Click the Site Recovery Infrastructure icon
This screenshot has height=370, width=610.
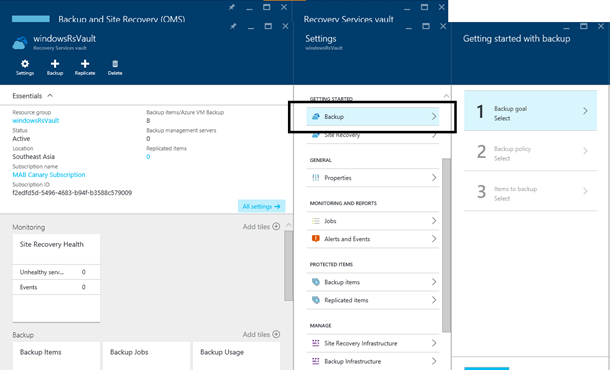[x=316, y=343]
